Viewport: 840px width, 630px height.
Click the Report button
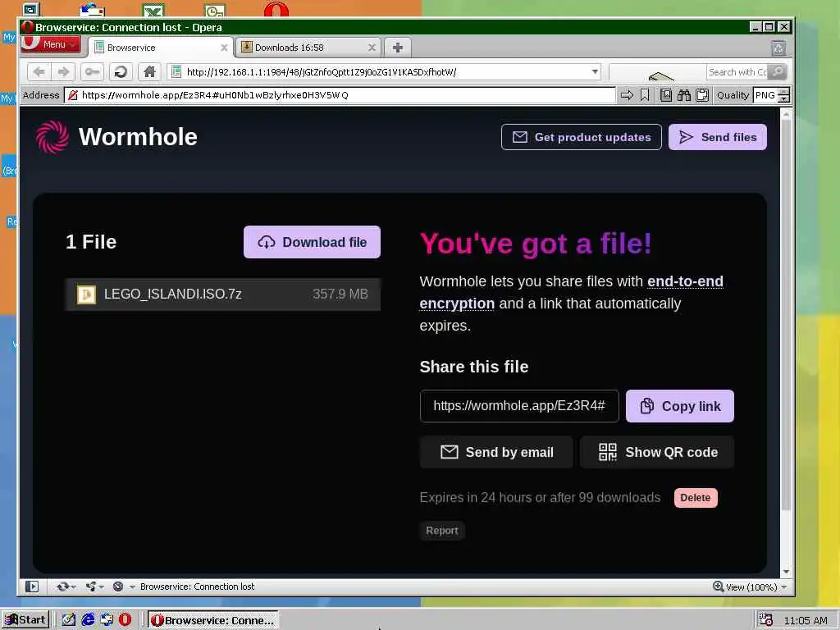coord(442,531)
